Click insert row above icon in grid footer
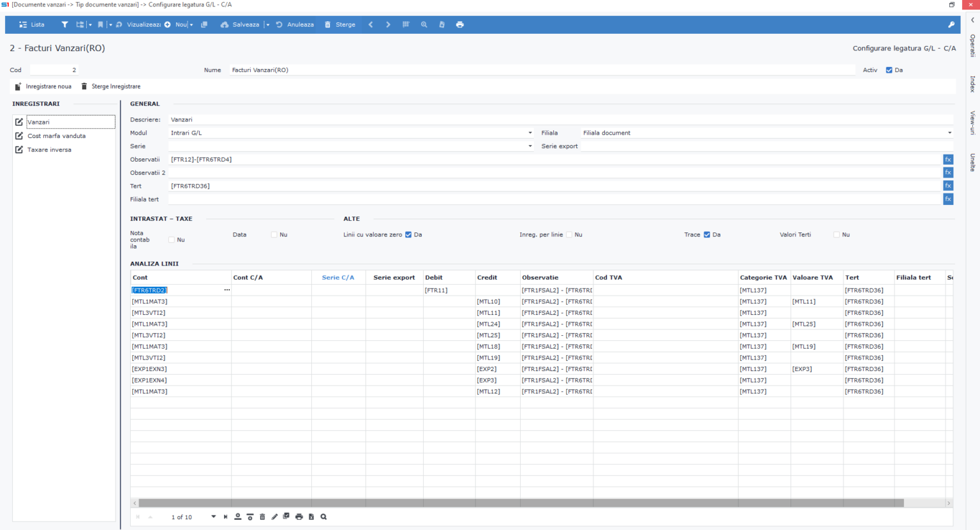 [x=250, y=517]
